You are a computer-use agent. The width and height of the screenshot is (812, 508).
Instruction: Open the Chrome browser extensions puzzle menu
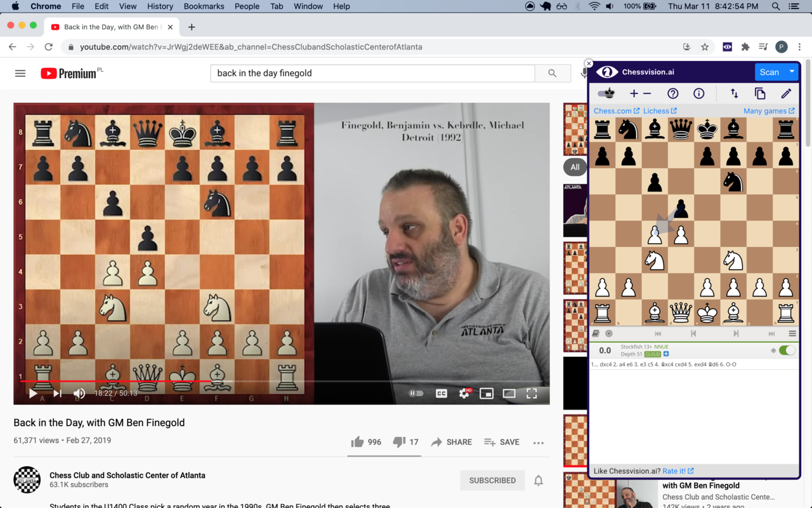pyautogui.click(x=745, y=46)
